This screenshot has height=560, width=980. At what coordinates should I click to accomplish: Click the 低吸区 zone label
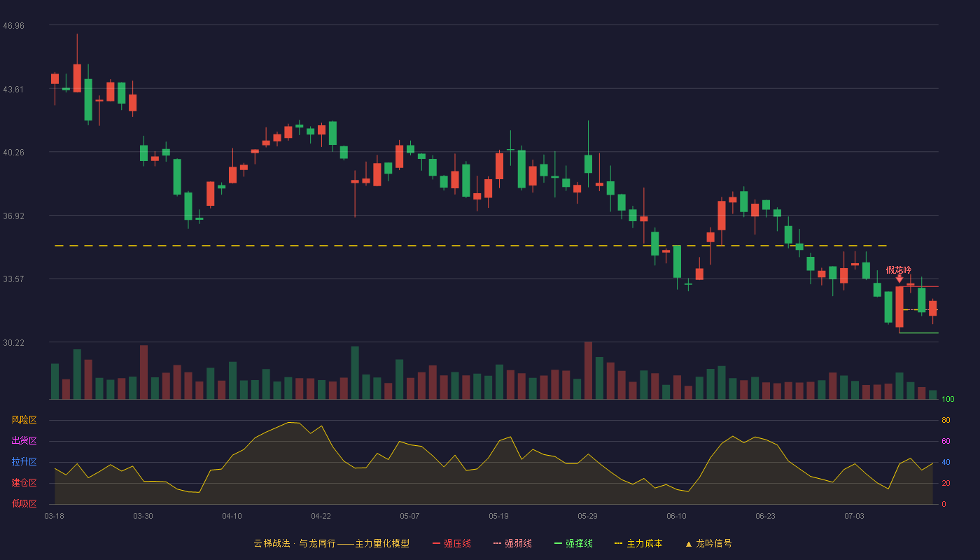point(24,504)
